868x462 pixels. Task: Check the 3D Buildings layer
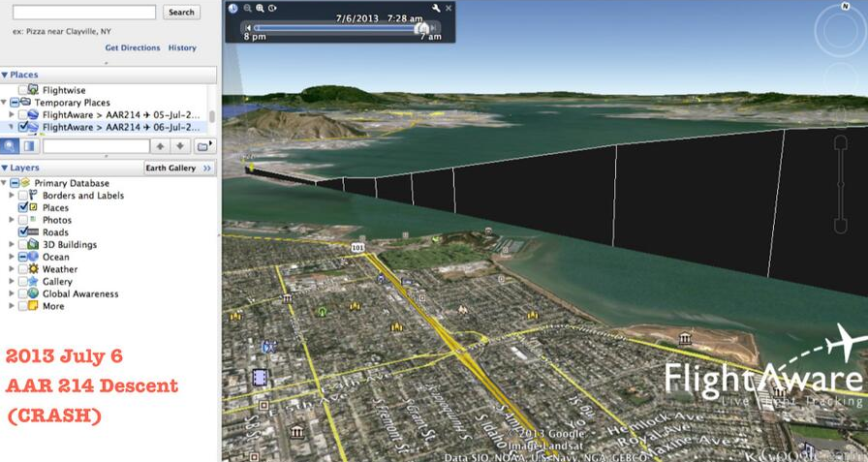[23, 245]
